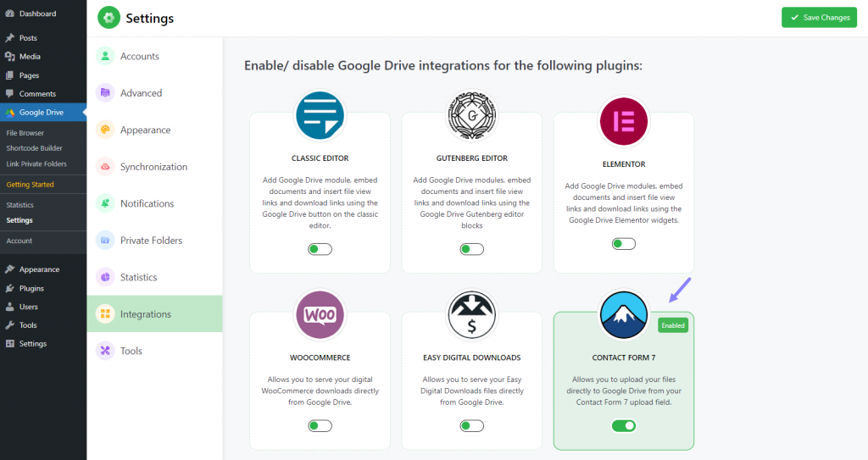Viewport: 868px width, 460px height.
Task: Switch on Easy Digital Downloads toggle
Action: (472, 425)
